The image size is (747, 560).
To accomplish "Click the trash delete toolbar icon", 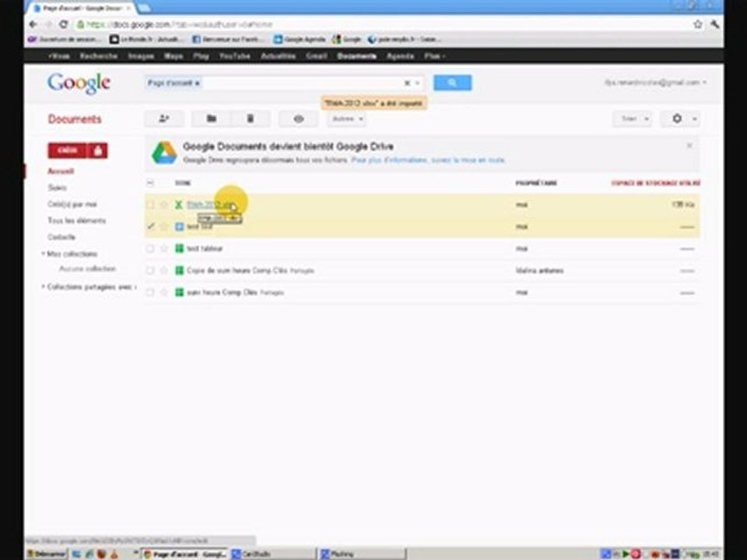I will click(251, 118).
